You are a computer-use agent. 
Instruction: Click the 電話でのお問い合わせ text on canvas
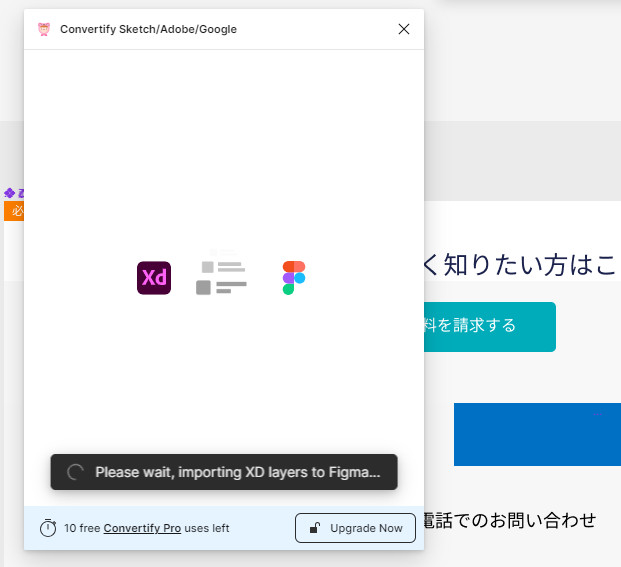510,520
